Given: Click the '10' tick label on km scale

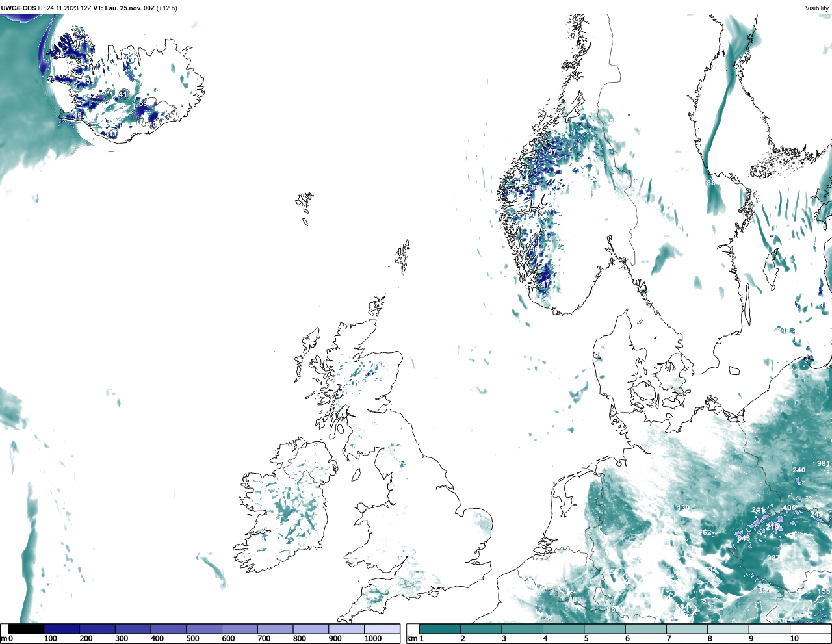Looking at the screenshot, I should point(794,639).
